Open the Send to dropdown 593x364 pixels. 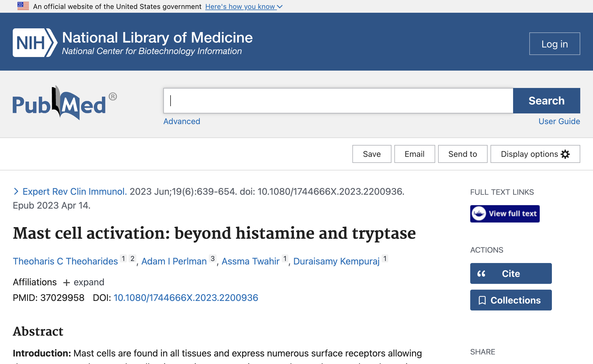[x=463, y=154]
